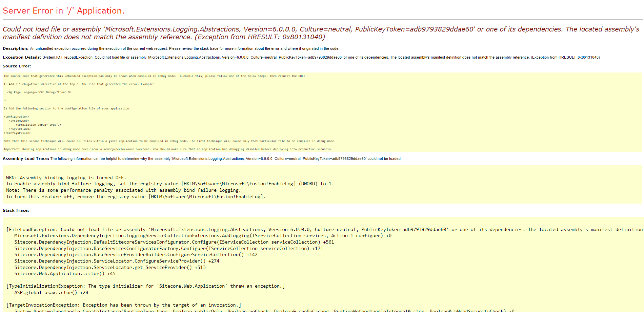The width and height of the screenshot is (644, 312).
Task: Click the '[TypeInitializationException: The type initializer' line
Action: (x=145, y=286)
